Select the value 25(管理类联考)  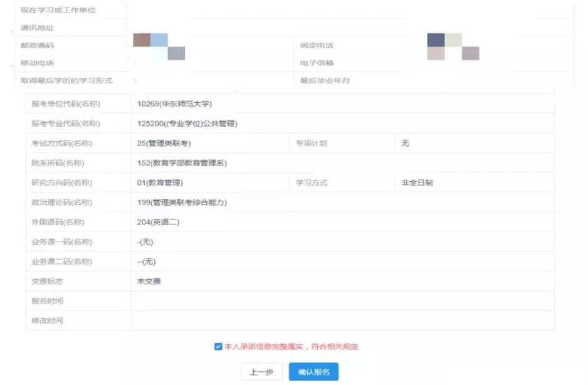pyautogui.click(x=164, y=144)
